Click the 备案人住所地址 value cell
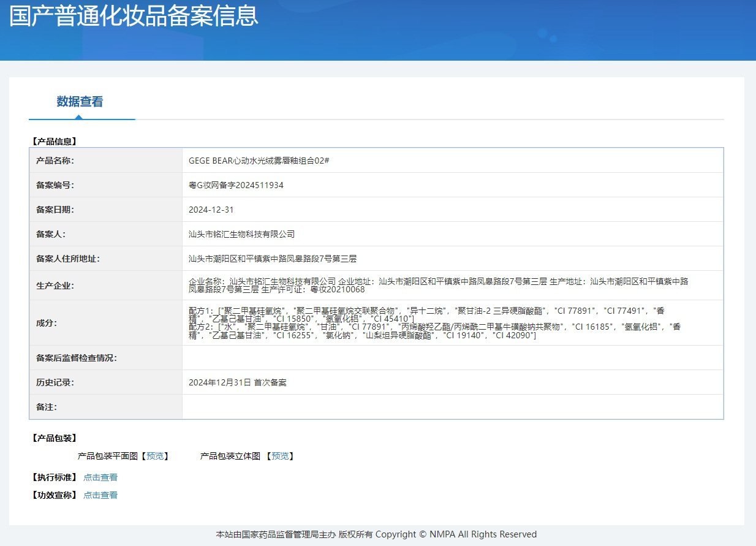The width and height of the screenshot is (756, 546). [453, 259]
